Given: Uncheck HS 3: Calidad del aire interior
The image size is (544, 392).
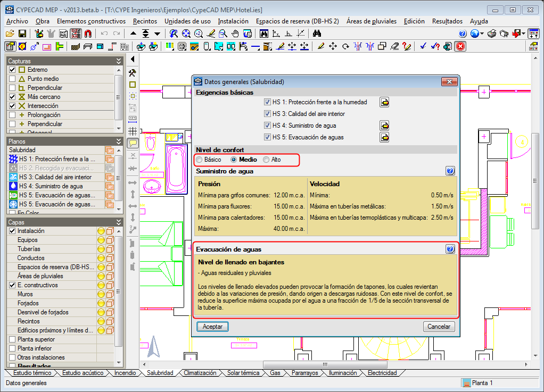Looking at the screenshot, I should (268, 114).
